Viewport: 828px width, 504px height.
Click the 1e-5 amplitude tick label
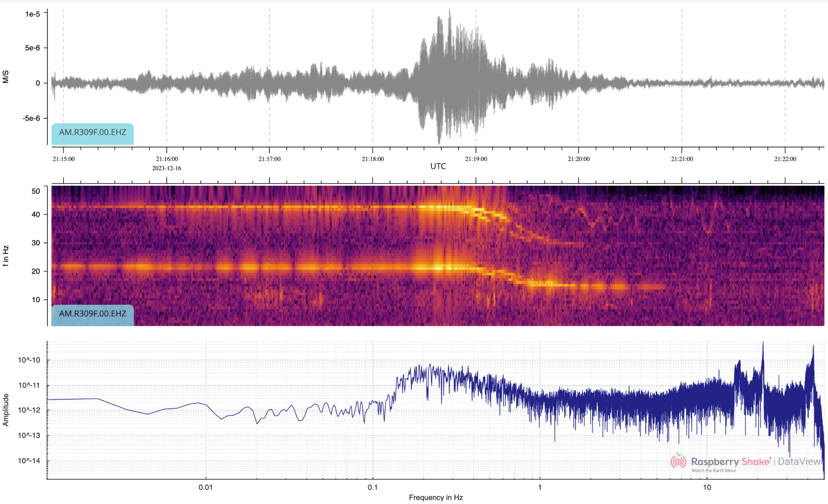(x=32, y=14)
